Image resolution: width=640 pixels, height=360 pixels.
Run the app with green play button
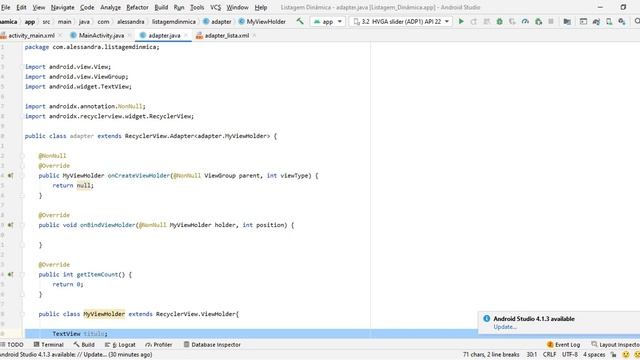click(461, 21)
